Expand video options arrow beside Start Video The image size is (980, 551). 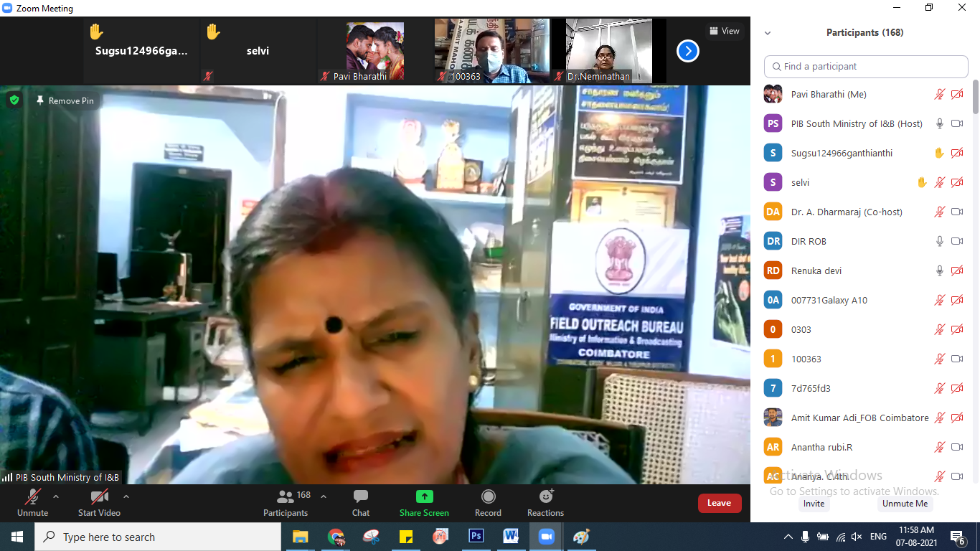[x=126, y=496]
